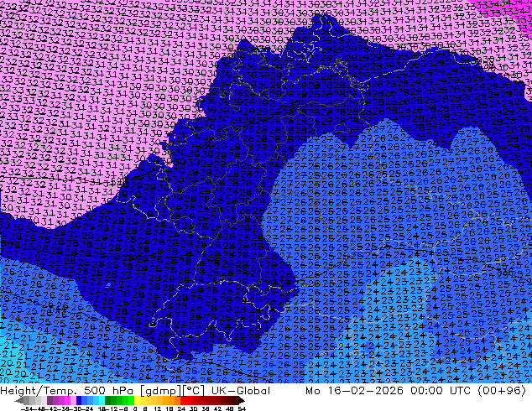Select the dark blue legend swatch
The height and width of the screenshot is (411, 532).
tap(79, 400)
